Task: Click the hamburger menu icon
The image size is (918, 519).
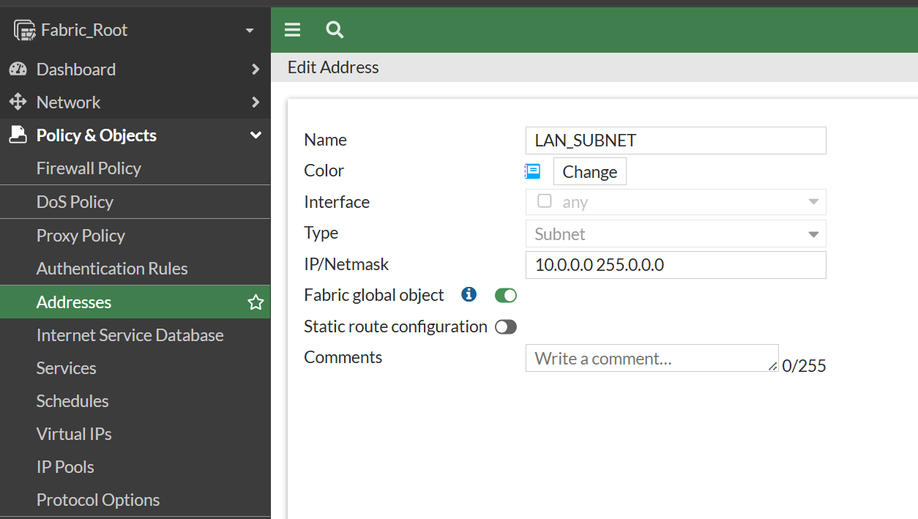Action: (x=292, y=30)
